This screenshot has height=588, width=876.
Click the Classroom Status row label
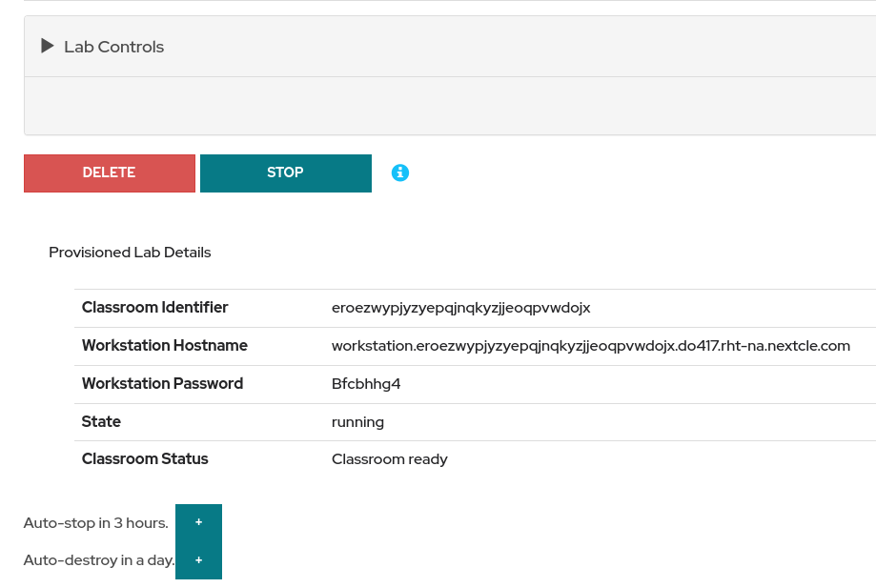coord(145,459)
